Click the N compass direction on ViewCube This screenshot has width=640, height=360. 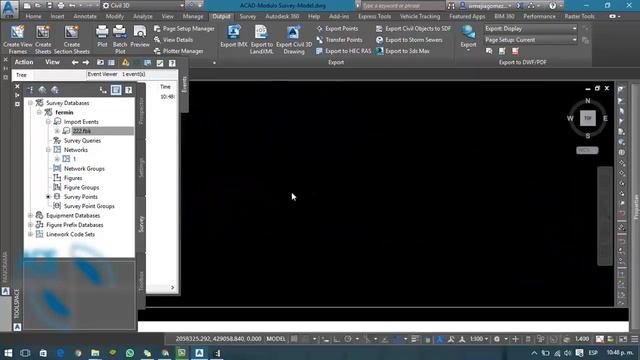(x=588, y=100)
